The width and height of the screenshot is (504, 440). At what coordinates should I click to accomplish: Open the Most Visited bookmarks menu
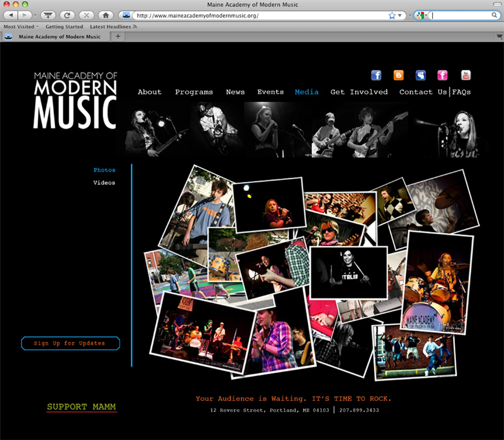(x=21, y=27)
